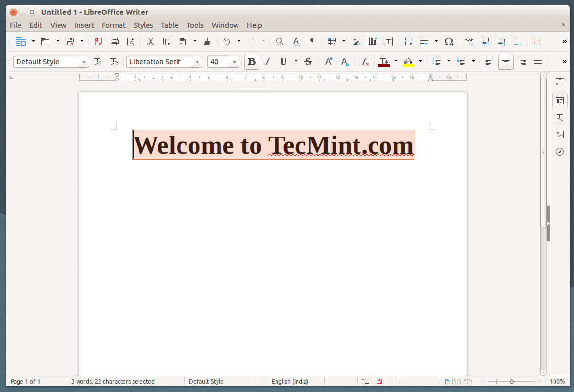Select the Clone Formatting paintbrush icon
Screen dimensions: 574x392
click(x=207, y=41)
